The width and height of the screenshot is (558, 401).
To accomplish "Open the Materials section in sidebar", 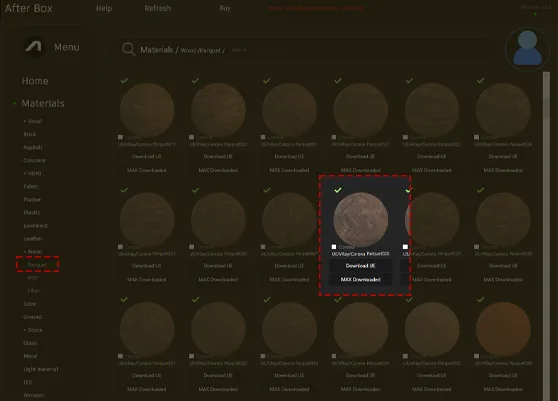I will [x=43, y=103].
